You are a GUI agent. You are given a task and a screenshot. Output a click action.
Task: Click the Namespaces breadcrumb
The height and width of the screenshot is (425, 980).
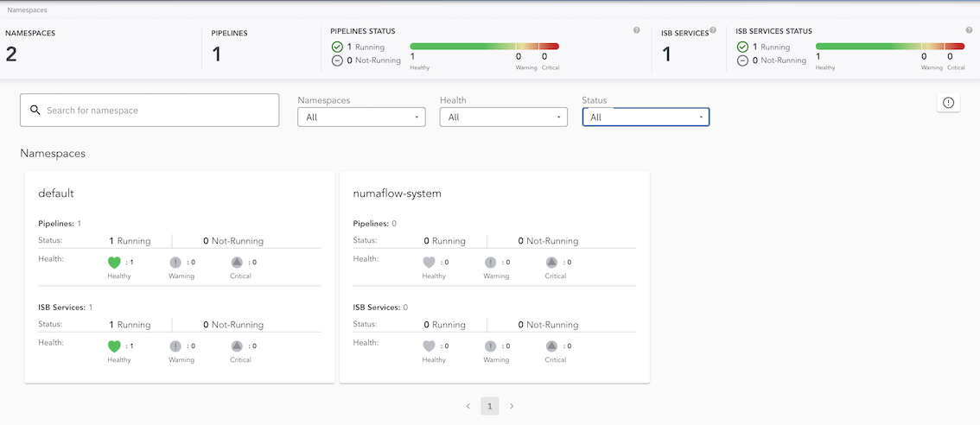(x=27, y=10)
